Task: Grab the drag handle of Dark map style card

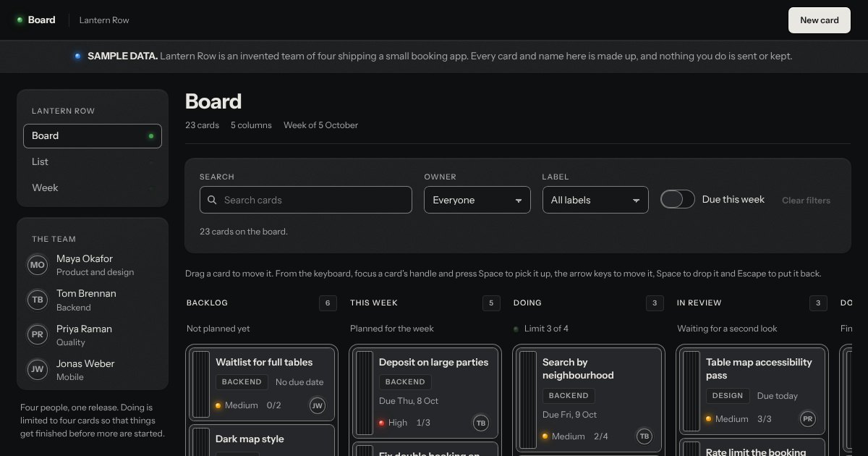Action: [x=200, y=442]
